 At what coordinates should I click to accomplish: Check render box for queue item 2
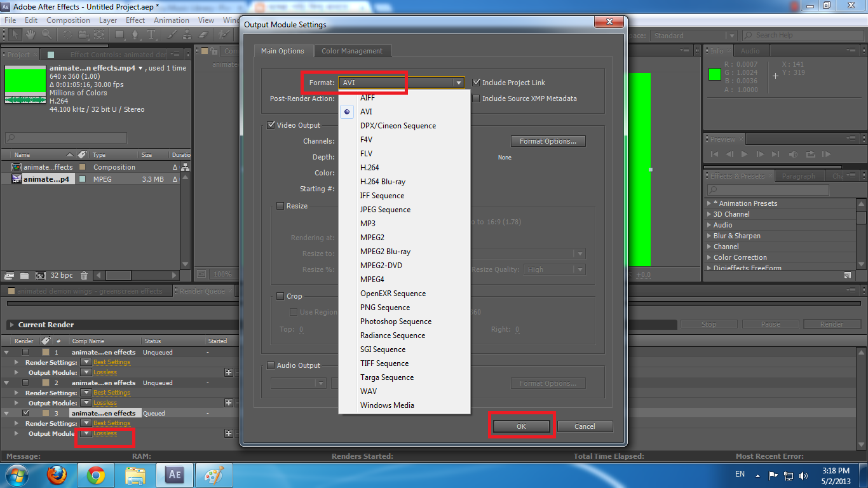(25, 383)
